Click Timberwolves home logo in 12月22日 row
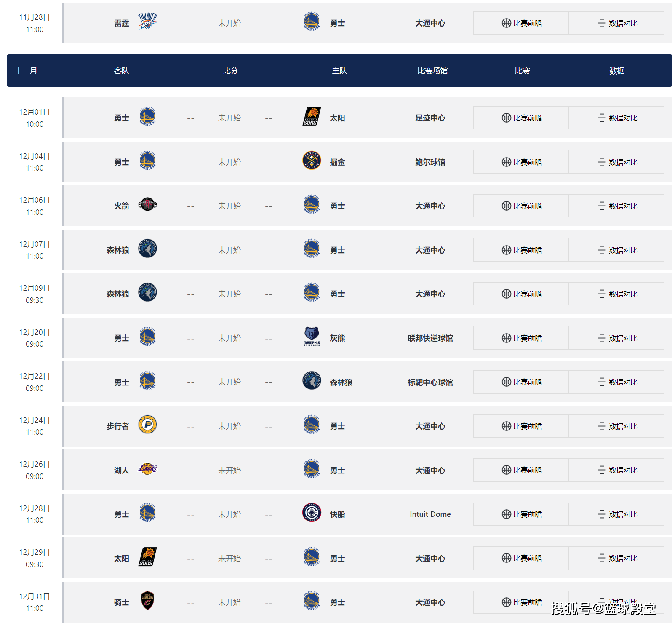The width and height of the screenshot is (672, 623). coord(312,381)
